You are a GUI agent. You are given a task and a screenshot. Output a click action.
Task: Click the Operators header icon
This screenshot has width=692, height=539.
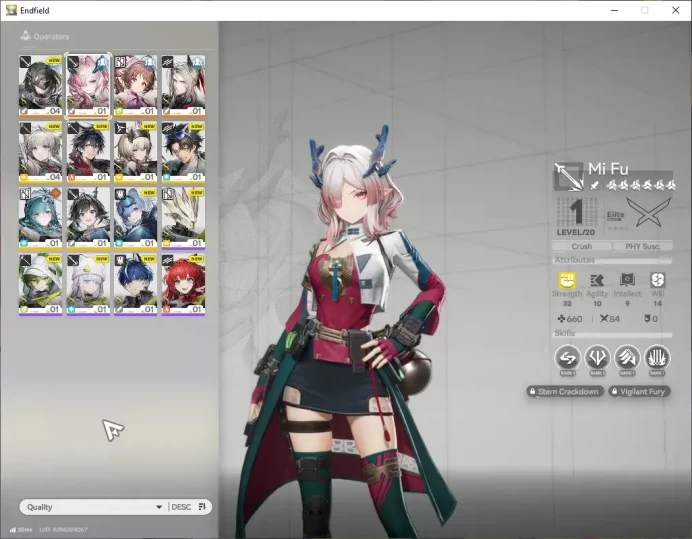coord(26,36)
